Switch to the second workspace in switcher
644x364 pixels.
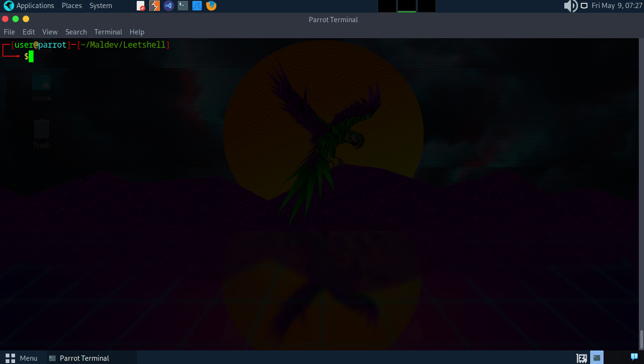pos(407,6)
